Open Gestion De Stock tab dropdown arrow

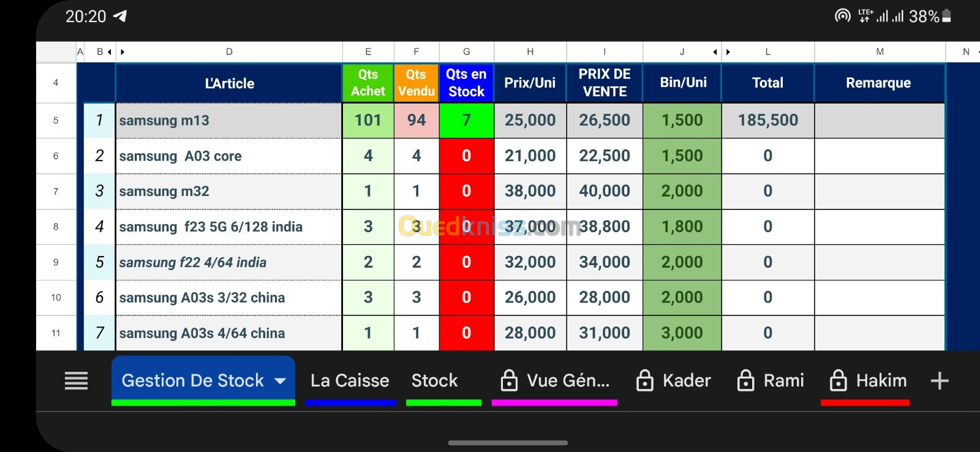point(281,381)
